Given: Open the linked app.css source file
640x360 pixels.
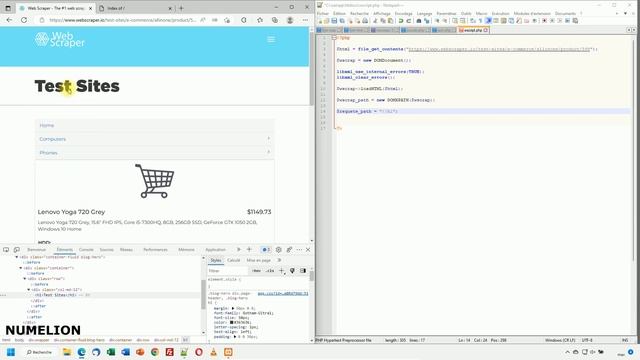Looking at the screenshot, I should (x=283, y=293).
